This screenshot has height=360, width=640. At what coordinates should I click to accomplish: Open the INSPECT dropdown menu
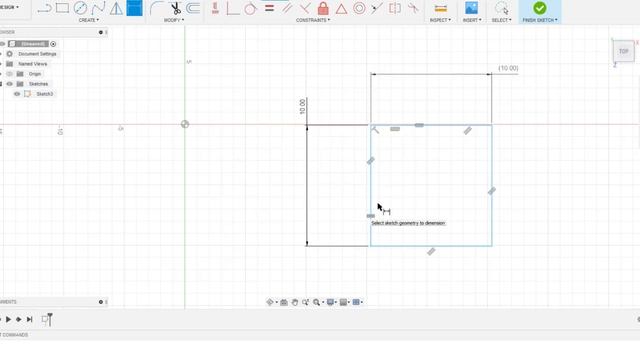click(440, 20)
